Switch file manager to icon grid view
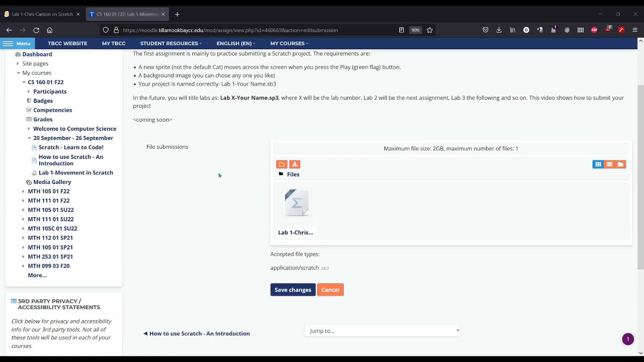The width and height of the screenshot is (644, 362). (598, 164)
